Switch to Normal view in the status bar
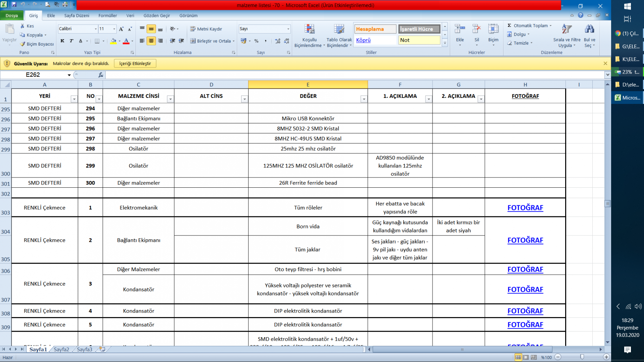 coord(518,357)
